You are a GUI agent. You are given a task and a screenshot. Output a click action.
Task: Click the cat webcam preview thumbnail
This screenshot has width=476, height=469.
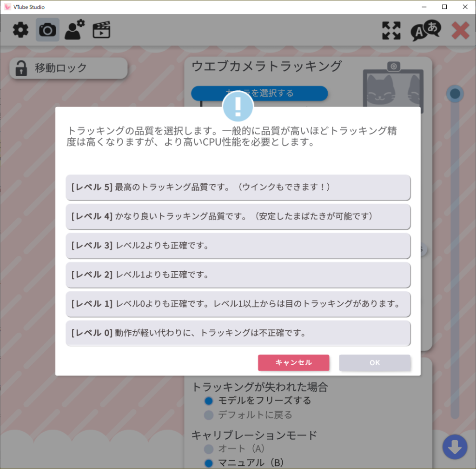click(393, 87)
